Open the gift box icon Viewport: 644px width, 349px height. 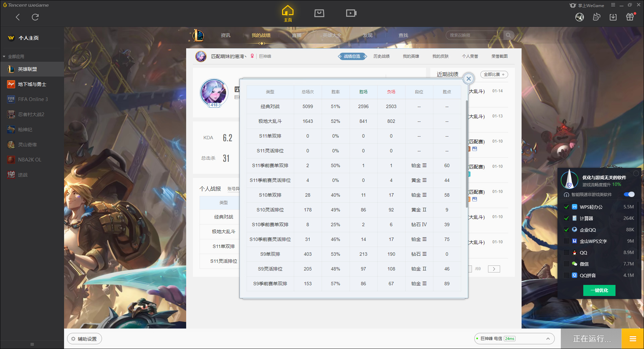(630, 17)
